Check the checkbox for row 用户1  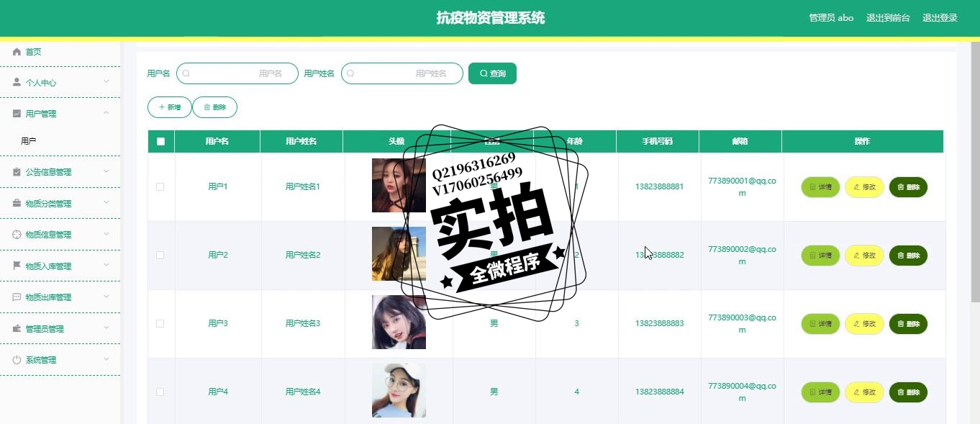tap(160, 186)
